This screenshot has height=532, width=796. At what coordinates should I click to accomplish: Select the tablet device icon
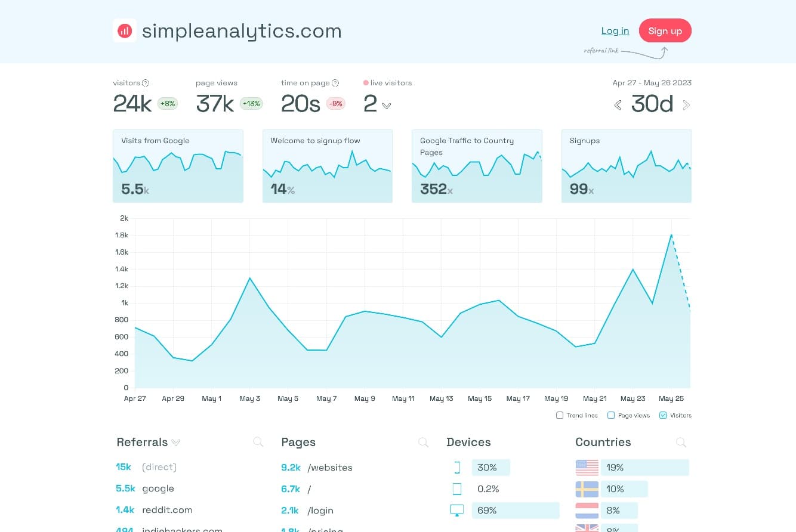(457, 489)
